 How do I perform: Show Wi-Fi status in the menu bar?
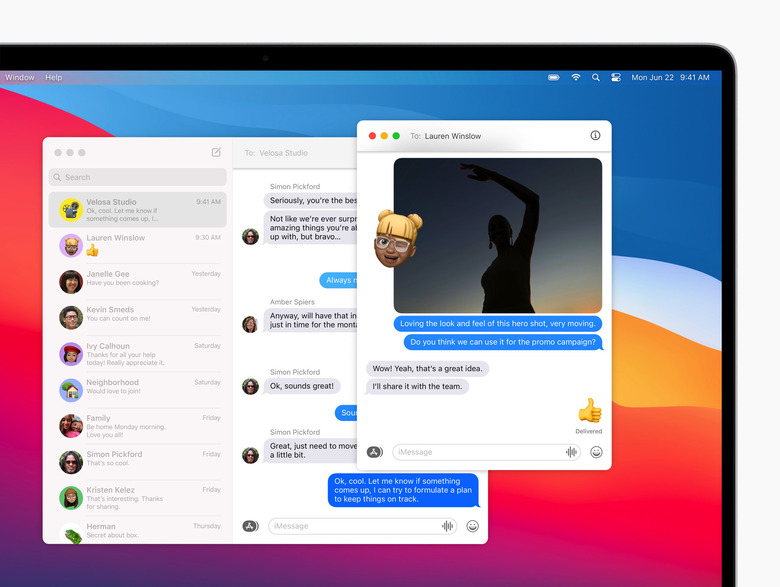click(x=576, y=77)
